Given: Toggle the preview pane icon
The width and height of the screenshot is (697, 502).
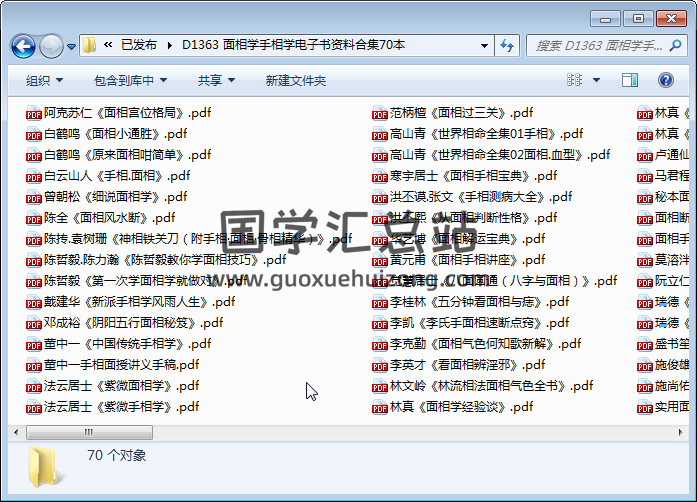Looking at the screenshot, I should [629, 80].
